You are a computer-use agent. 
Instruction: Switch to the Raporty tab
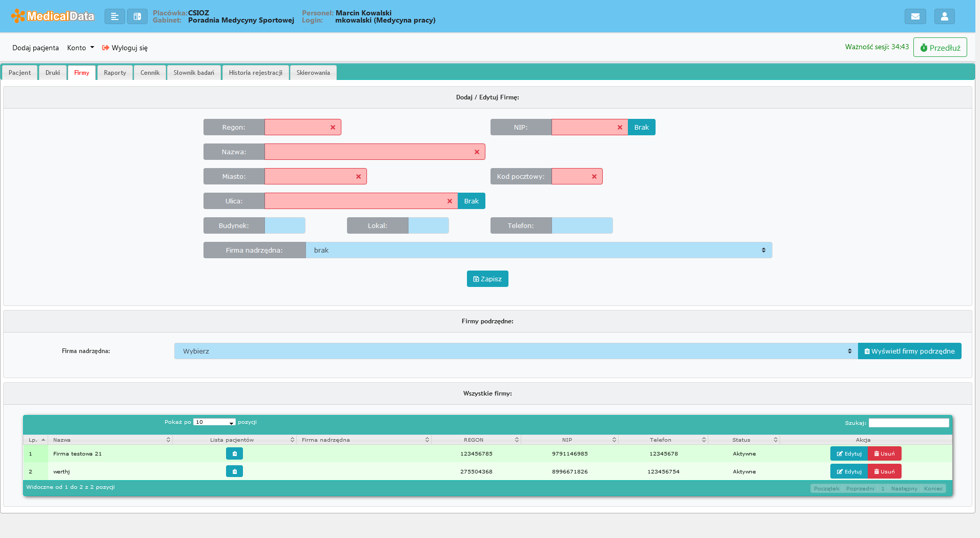pyautogui.click(x=115, y=73)
